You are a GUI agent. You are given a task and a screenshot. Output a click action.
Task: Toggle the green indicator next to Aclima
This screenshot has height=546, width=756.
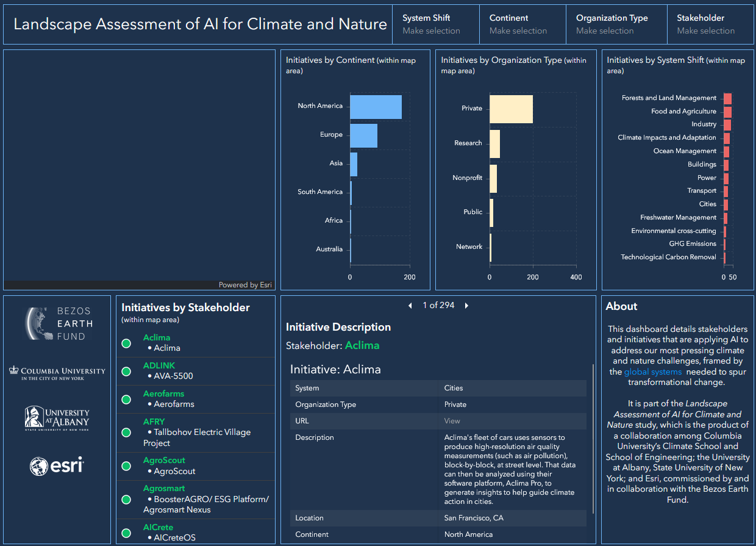click(126, 343)
